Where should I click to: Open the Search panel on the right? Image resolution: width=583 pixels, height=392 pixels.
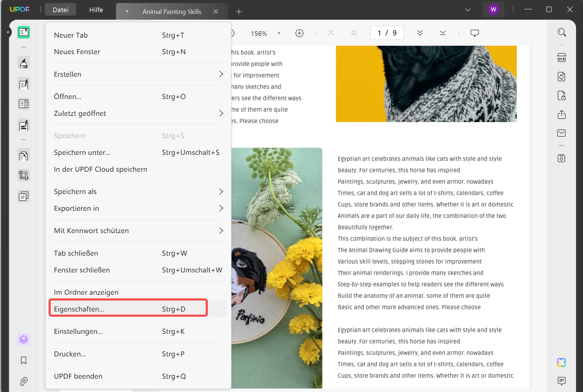point(562,32)
